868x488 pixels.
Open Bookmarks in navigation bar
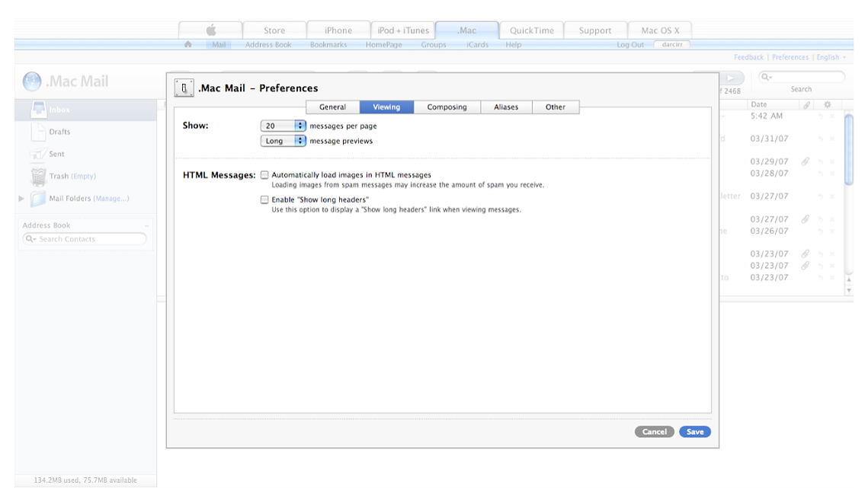pyautogui.click(x=328, y=44)
